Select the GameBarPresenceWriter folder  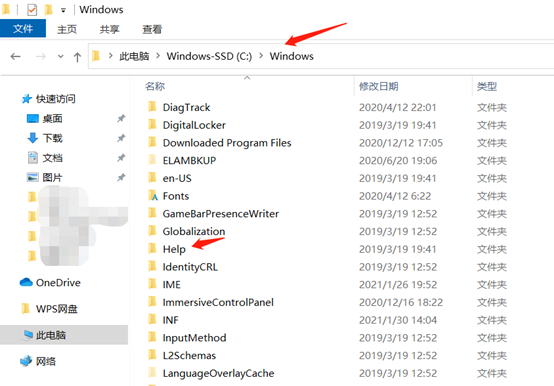220,214
